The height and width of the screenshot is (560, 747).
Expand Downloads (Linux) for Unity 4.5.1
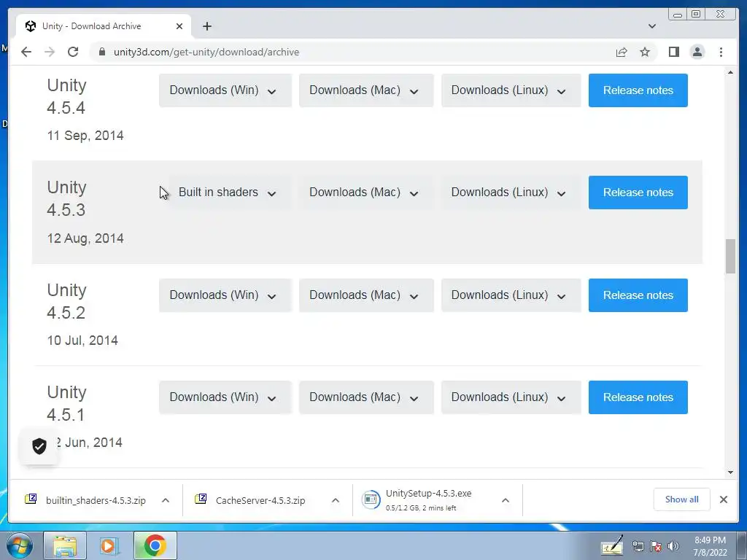[x=511, y=397]
